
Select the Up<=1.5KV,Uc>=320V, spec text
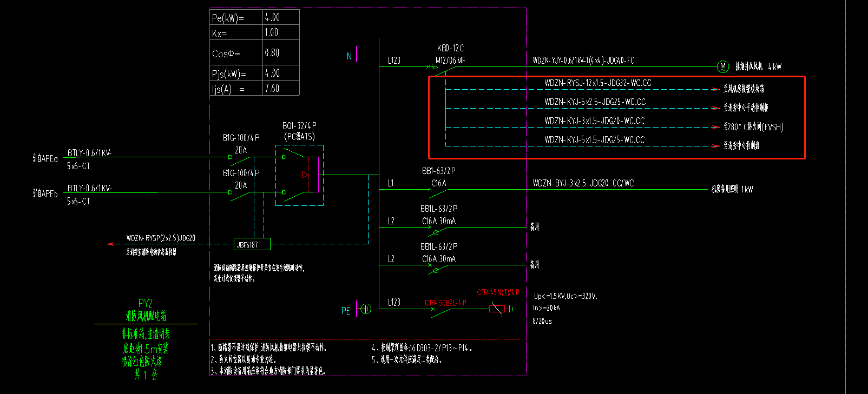(x=565, y=296)
